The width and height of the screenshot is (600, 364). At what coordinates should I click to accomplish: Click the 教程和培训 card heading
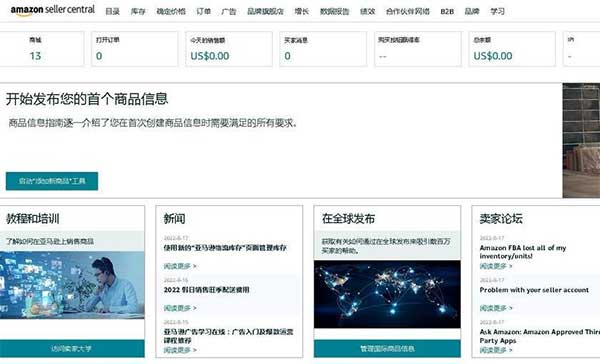33,219
